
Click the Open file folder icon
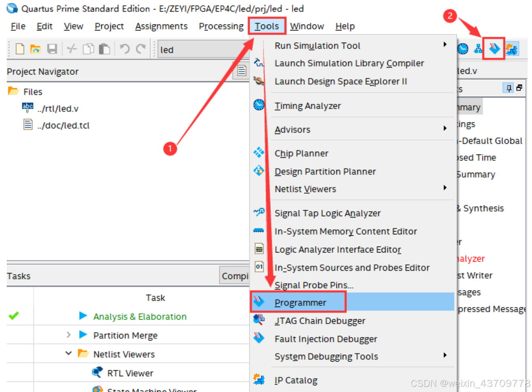coord(36,49)
